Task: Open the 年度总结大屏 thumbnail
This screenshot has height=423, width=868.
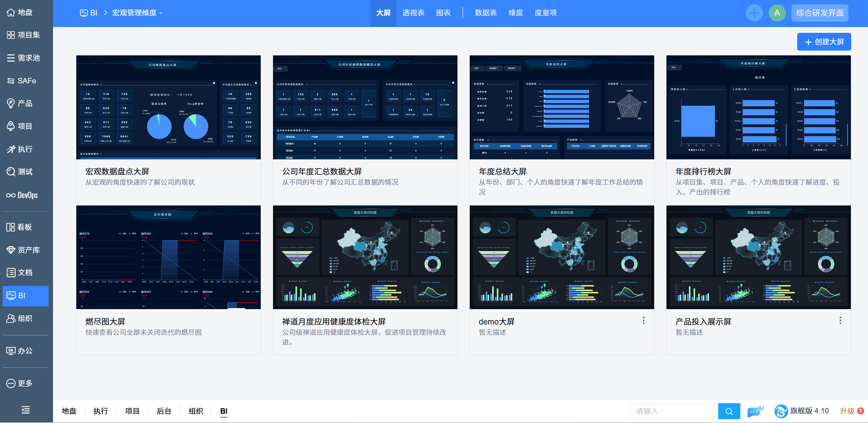Action: (562, 107)
